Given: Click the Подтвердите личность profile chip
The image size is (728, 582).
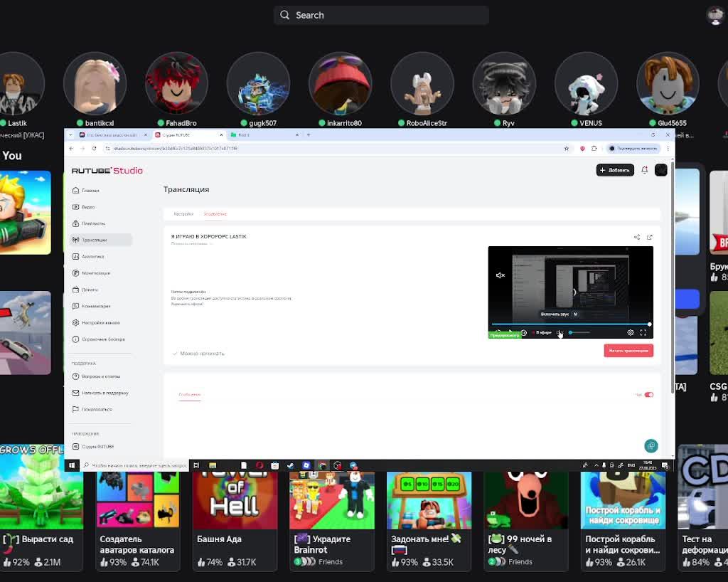Looking at the screenshot, I should (633, 149).
